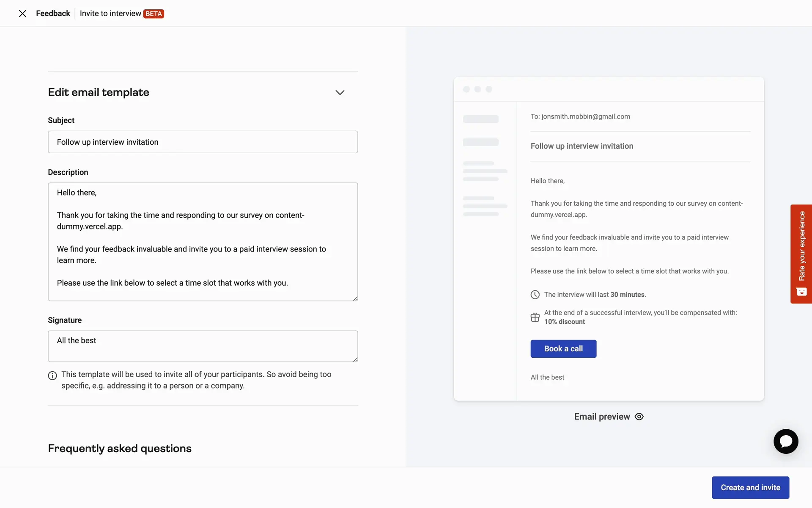This screenshot has width=812, height=508.
Task: Click the smiley icon on feedback tab
Action: 801,292
